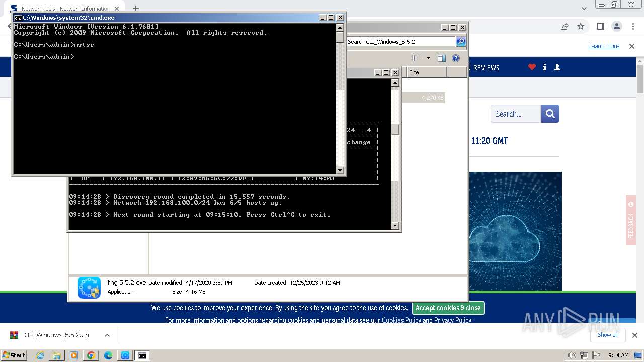Click the volume speaker tray icon
Image resolution: width=644 pixels, height=362 pixels.
[572, 355]
